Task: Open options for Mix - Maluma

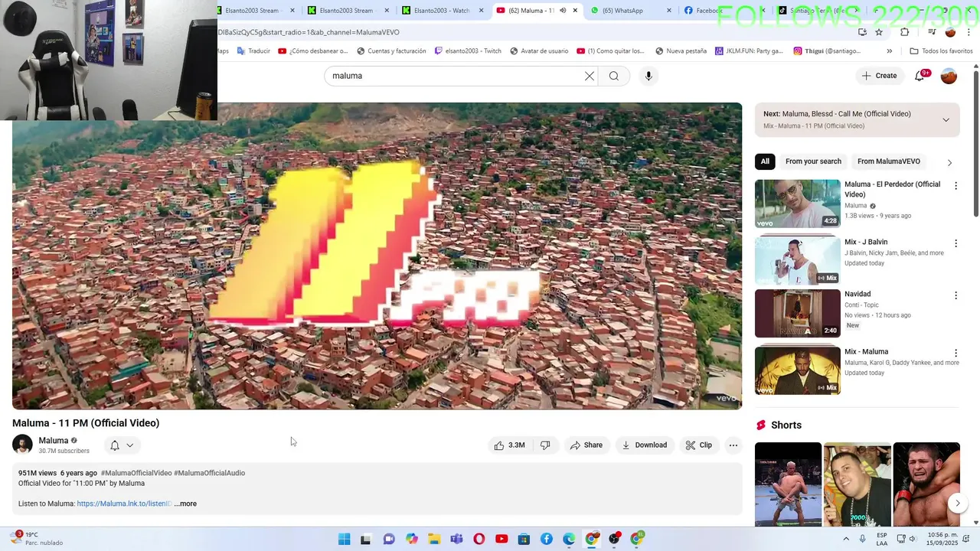Action: click(955, 353)
